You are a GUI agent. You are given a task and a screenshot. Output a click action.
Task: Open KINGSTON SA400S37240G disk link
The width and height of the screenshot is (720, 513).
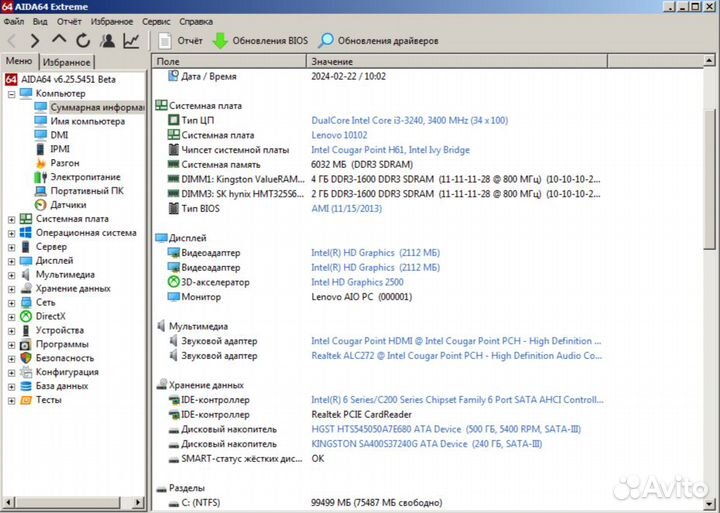click(x=427, y=444)
